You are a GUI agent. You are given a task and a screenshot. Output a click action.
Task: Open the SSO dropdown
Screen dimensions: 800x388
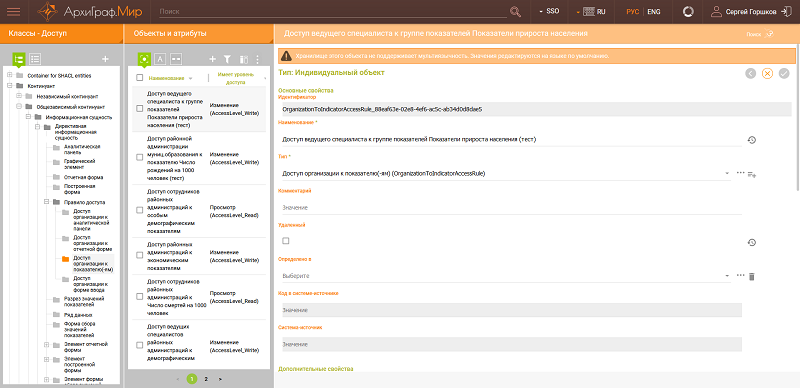[x=548, y=11]
